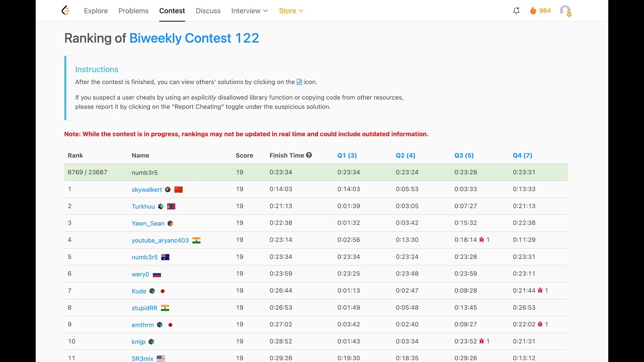Open wery0's profile link
Image resolution: width=644 pixels, height=362 pixels.
click(140, 274)
